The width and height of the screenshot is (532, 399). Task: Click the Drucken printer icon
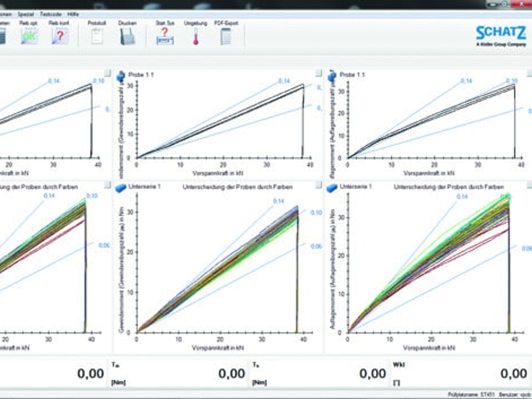tap(127, 36)
